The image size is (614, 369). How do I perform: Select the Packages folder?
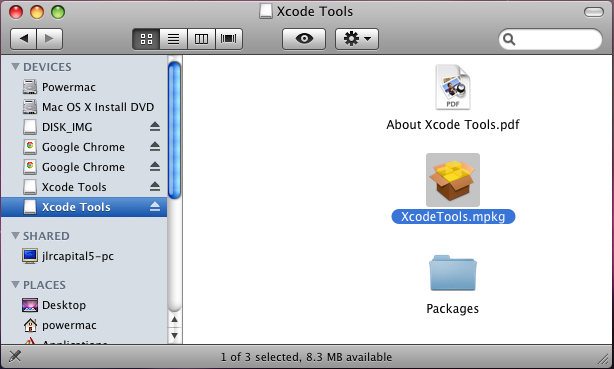pyautogui.click(x=453, y=285)
